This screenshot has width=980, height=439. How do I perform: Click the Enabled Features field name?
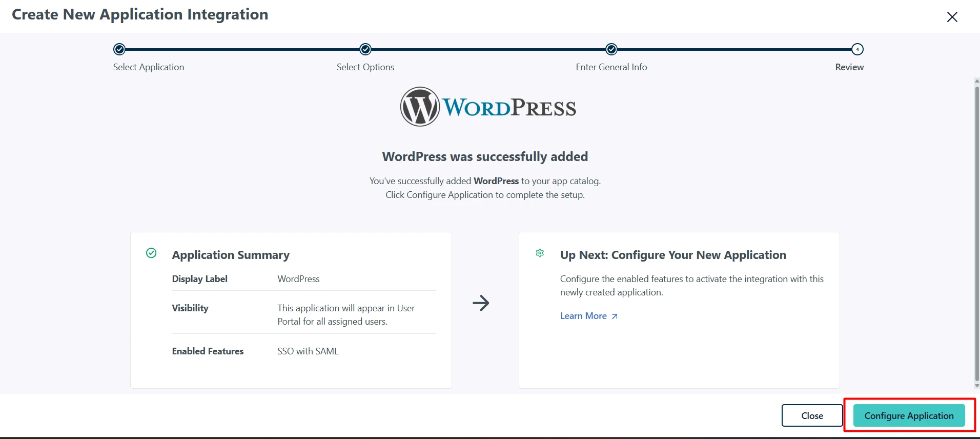point(208,351)
